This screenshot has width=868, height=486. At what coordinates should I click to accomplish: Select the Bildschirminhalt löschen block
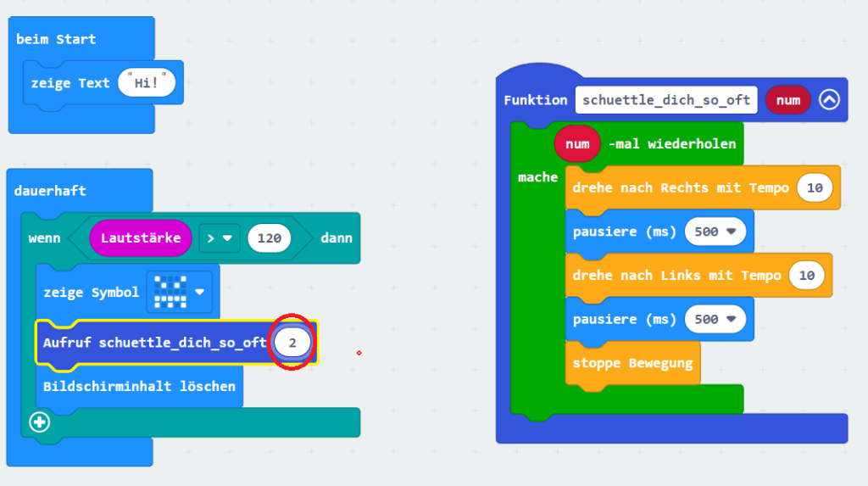pyautogui.click(x=139, y=386)
